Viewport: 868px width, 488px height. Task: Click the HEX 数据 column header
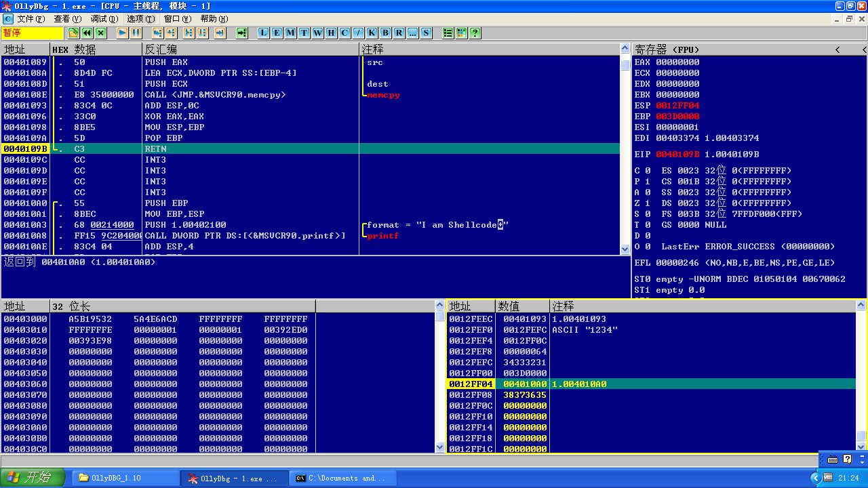(x=96, y=49)
